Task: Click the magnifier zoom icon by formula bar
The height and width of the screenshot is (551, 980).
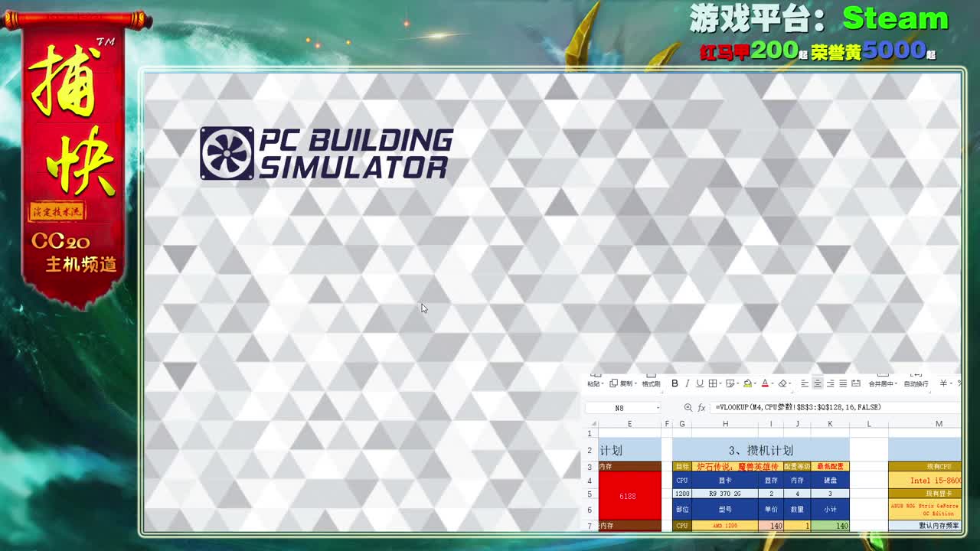Action: tap(688, 408)
